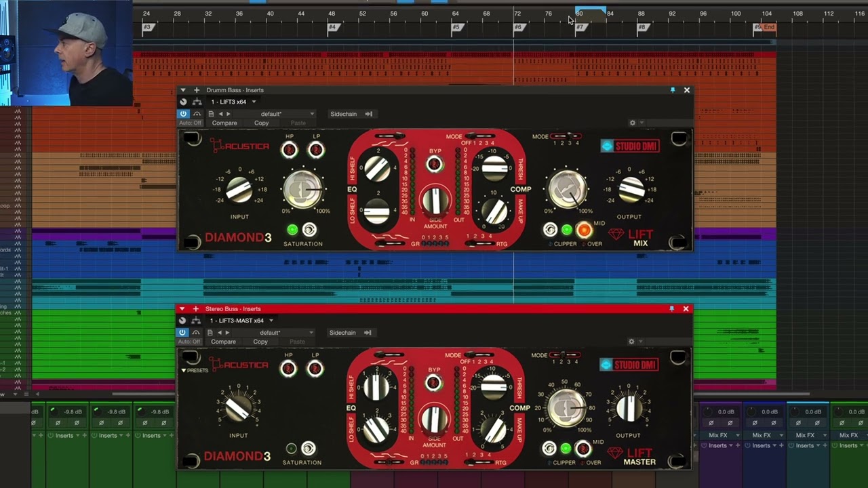The width and height of the screenshot is (868, 488).
Task: Toggle HP filter button on LIFT Master
Action: [x=288, y=369]
